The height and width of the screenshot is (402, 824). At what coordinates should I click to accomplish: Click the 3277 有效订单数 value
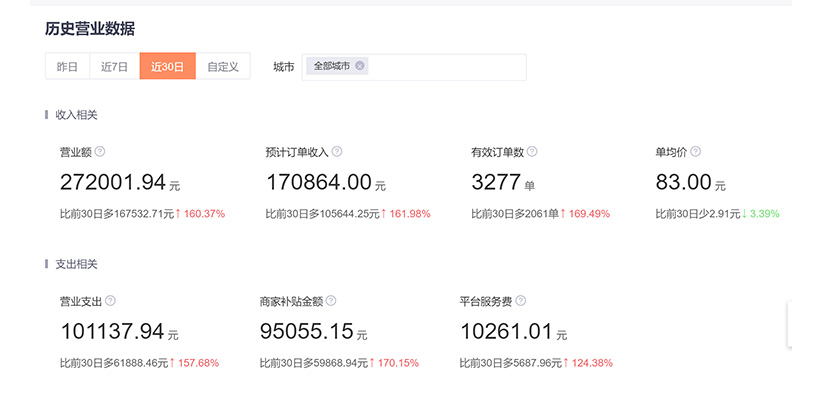click(496, 182)
